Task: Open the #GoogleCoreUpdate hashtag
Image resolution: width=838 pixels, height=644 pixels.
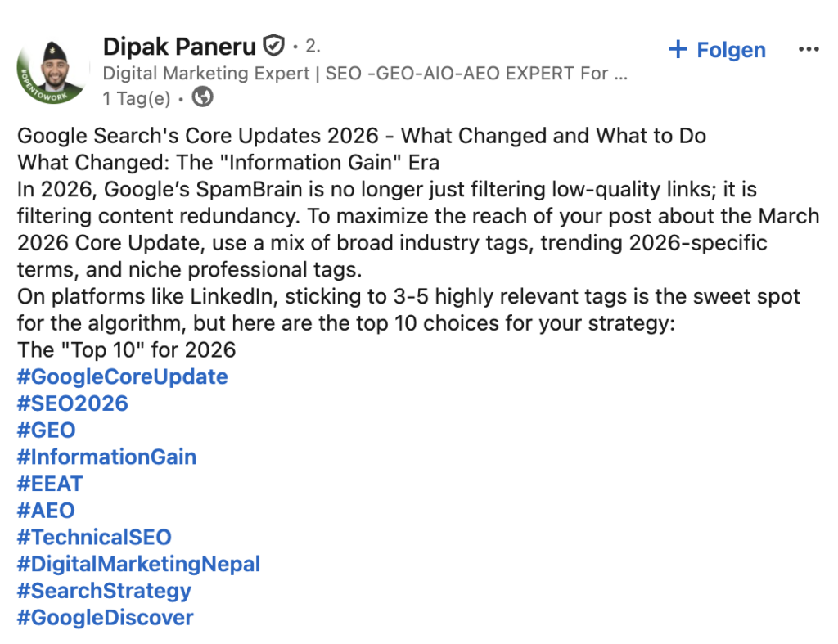Action: [123, 376]
